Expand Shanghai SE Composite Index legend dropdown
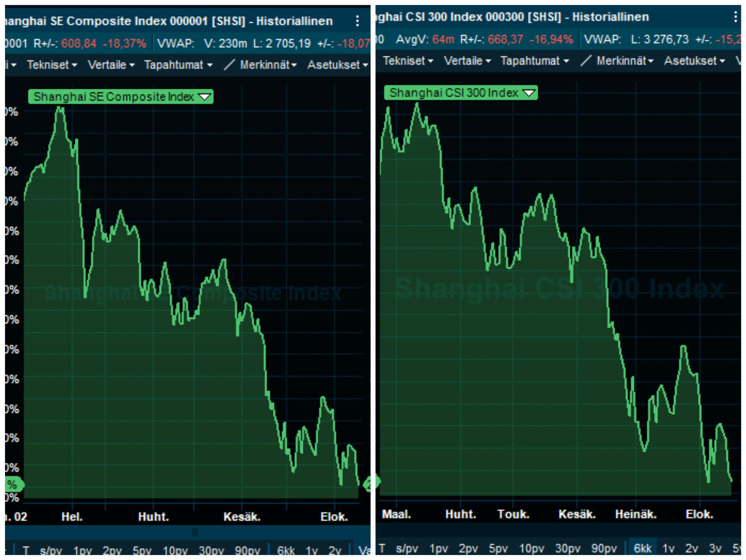This screenshot has width=746, height=560. point(205,96)
